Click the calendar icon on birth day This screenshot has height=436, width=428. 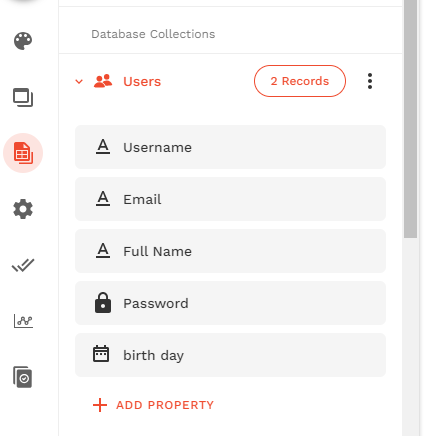click(x=101, y=354)
